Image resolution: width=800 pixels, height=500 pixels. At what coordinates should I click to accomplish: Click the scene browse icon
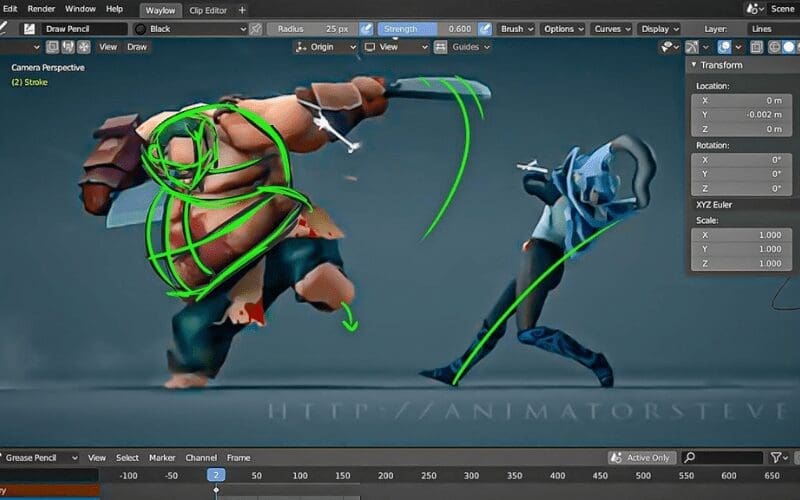click(755, 9)
